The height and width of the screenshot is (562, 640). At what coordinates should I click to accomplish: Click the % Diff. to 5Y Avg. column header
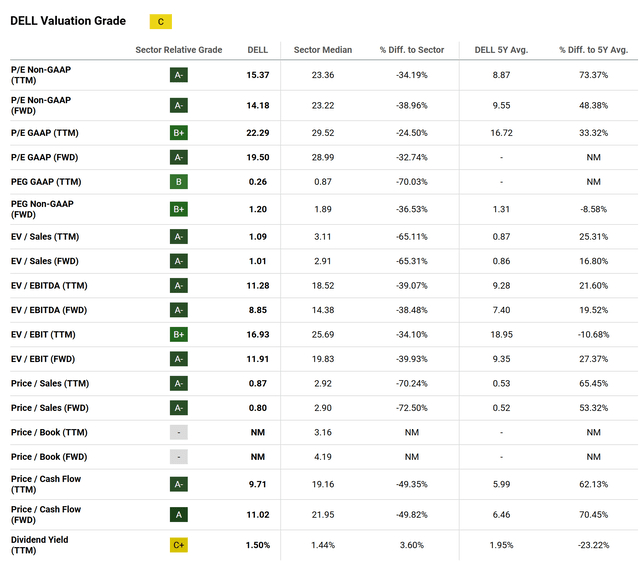pos(593,50)
